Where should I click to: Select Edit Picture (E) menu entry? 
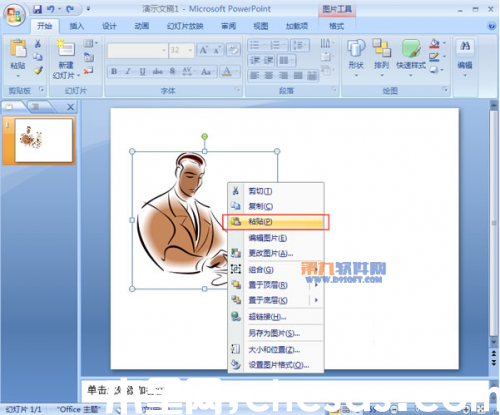(x=276, y=238)
